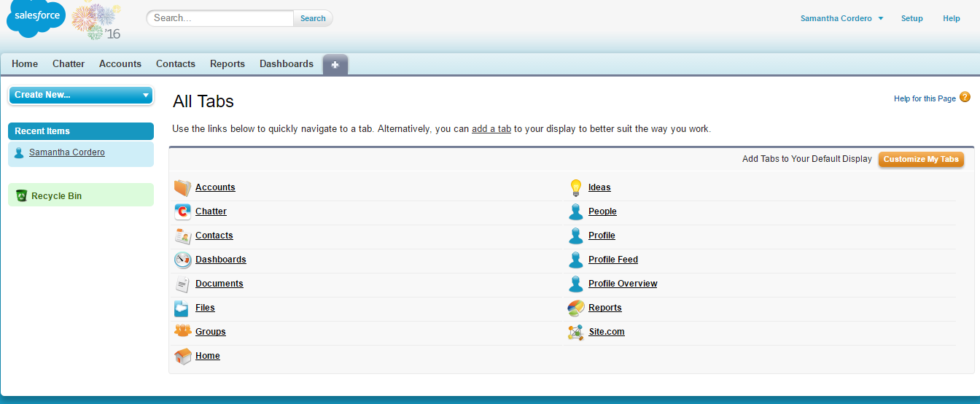Open the Home link in All Tabs list

[208, 356]
